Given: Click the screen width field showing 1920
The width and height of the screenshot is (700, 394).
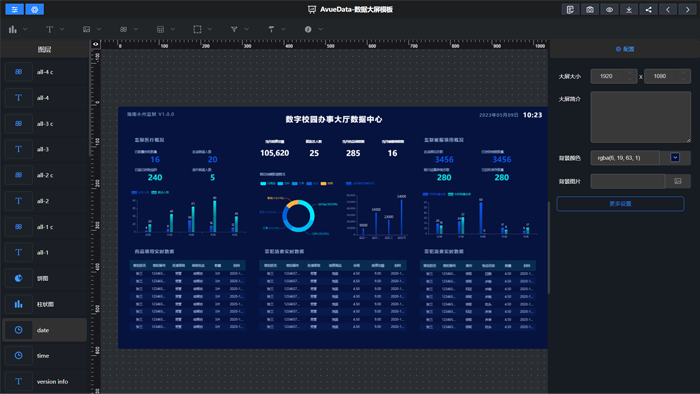Looking at the screenshot, I should click(614, 76).
